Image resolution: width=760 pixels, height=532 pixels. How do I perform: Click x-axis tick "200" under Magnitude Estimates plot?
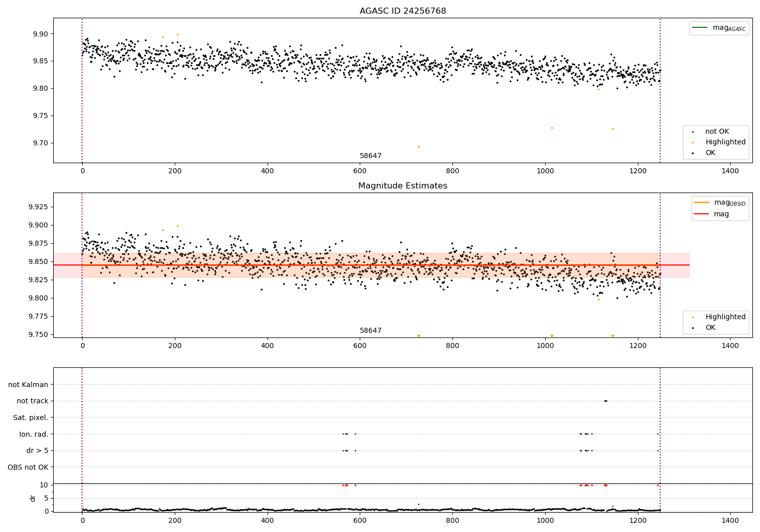175,346
